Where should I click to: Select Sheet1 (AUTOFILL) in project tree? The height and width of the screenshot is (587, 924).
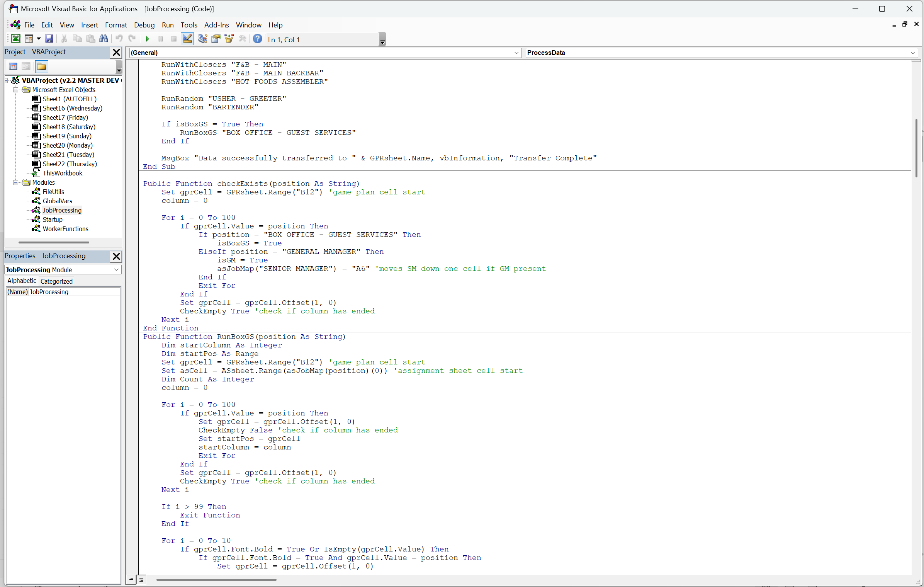70,99
